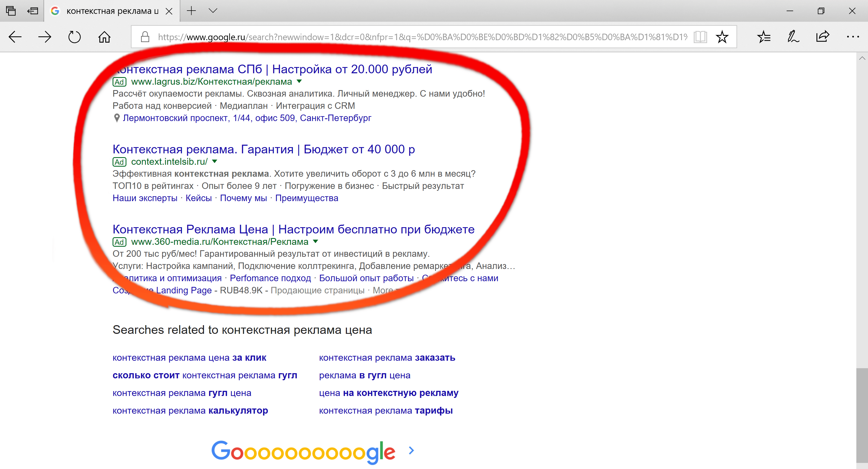The image size is (868, 469).
Task: Click the vertical scrollbar thumb
Action: (862, 416)
